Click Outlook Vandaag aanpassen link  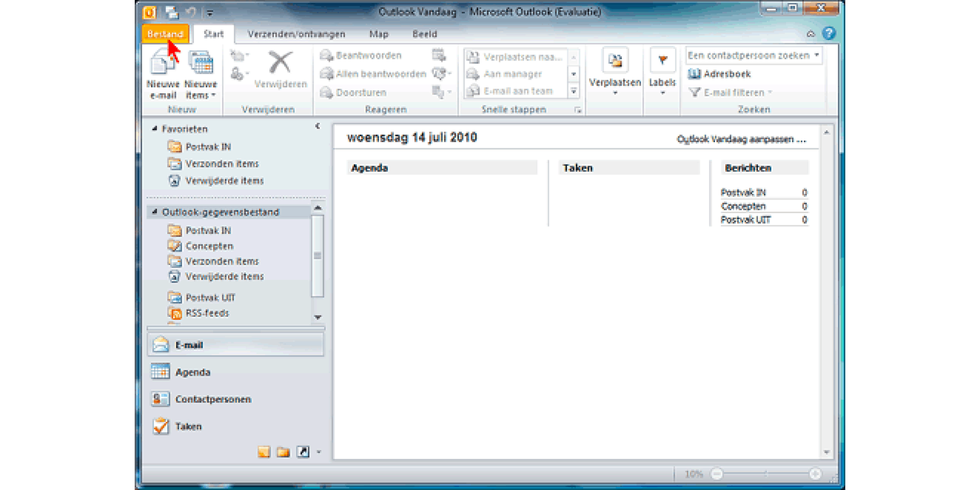point(742,139)
